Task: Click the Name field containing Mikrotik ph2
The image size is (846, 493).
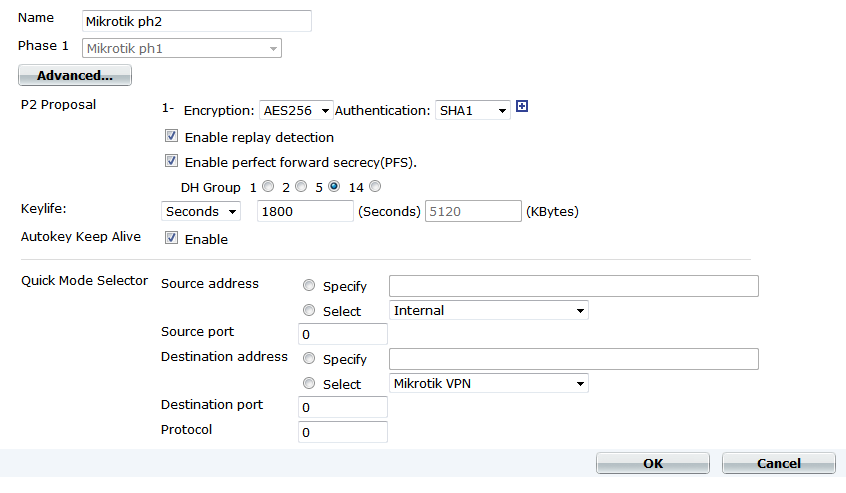Action: coord(197,21)
